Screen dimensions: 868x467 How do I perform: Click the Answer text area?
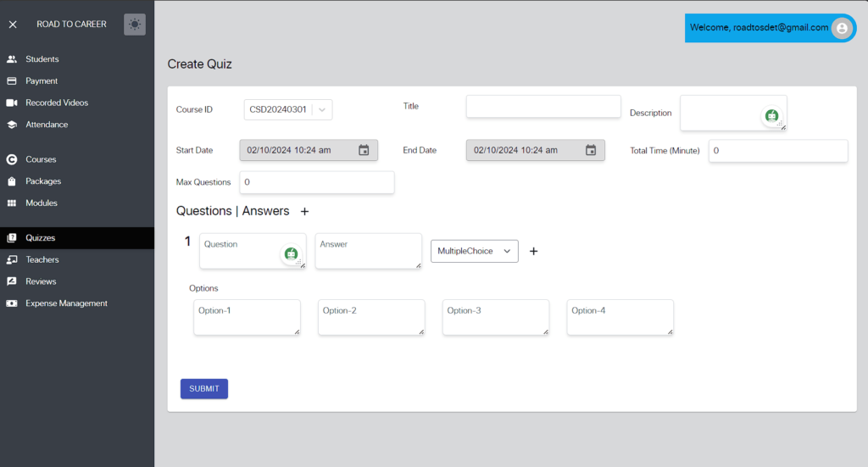click(368, 251)
